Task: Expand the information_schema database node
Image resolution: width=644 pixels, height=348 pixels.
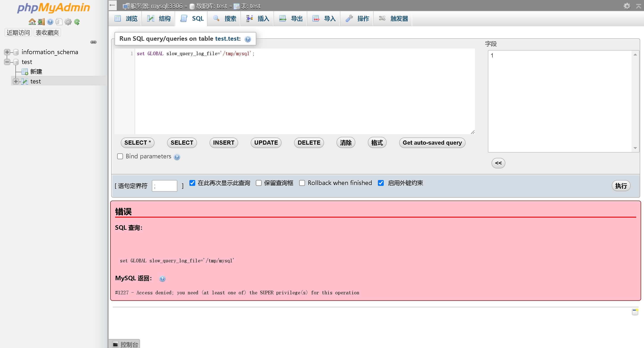Action: tap(7, 52)
